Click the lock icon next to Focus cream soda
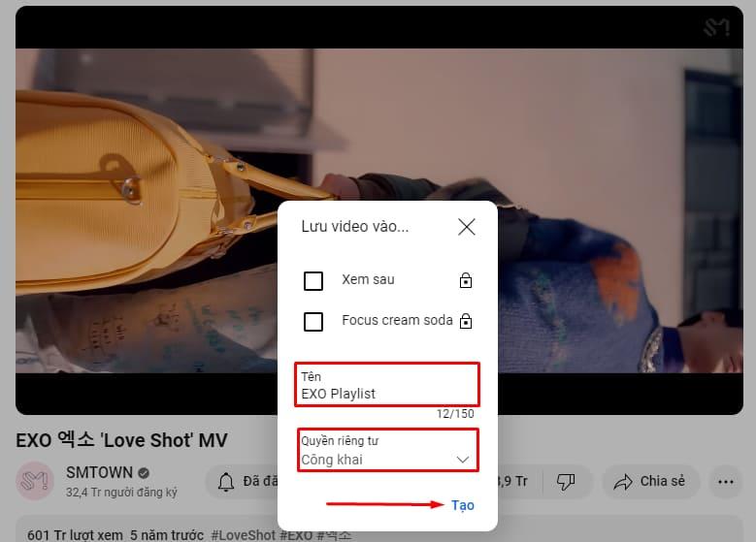Screen dimensions: 756x542 [x=465, y=321]
